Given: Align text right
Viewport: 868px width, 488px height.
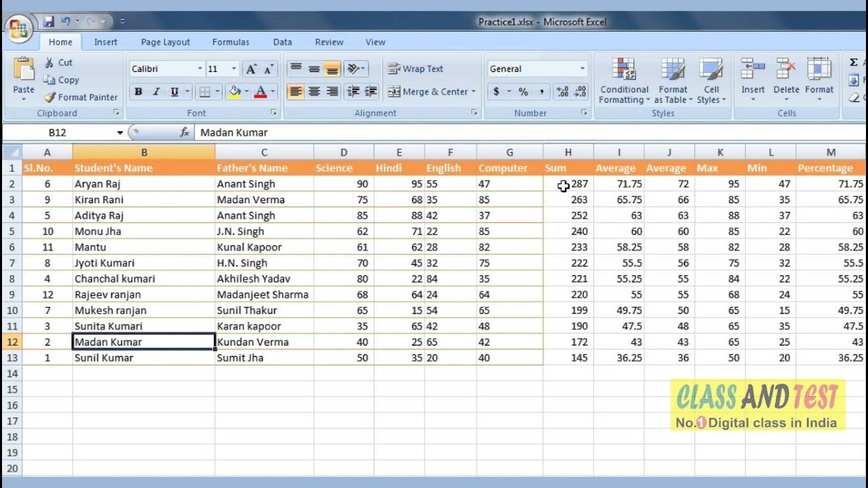Looking at the screenshot, I should coord(332,91).
